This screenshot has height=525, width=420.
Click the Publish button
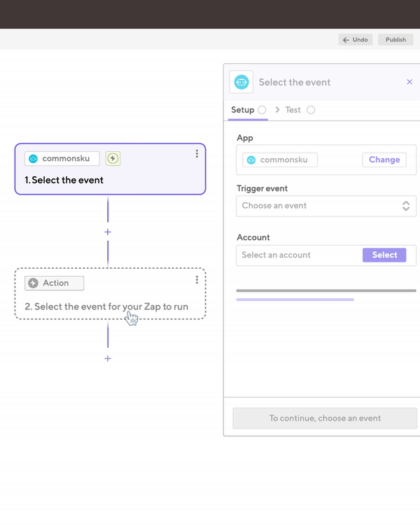(x=395, y=40)
